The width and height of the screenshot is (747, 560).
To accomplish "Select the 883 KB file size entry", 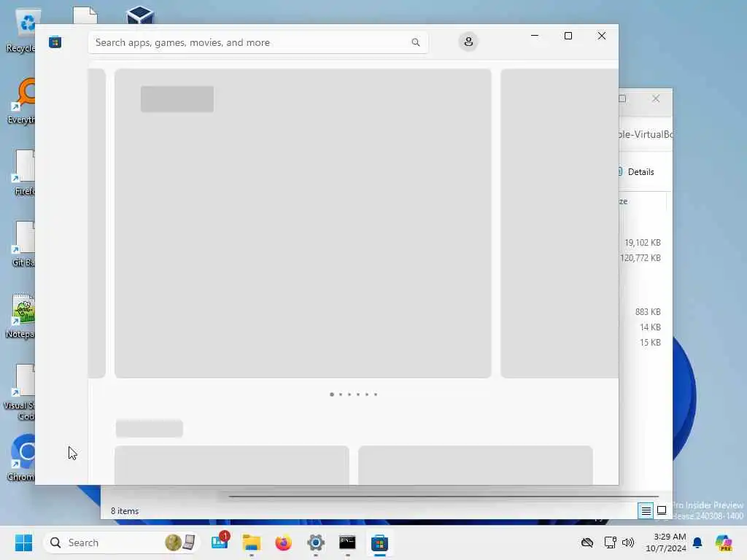I will [x=648, y=312].
